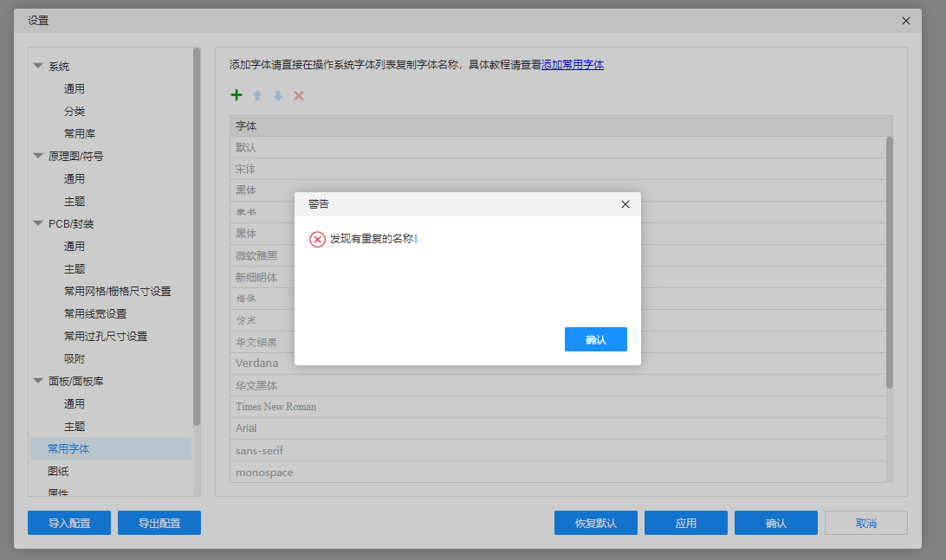The width and height of the screenshot is (946, 560).
Task: Click the move up arrow icon
Action: 257,96
